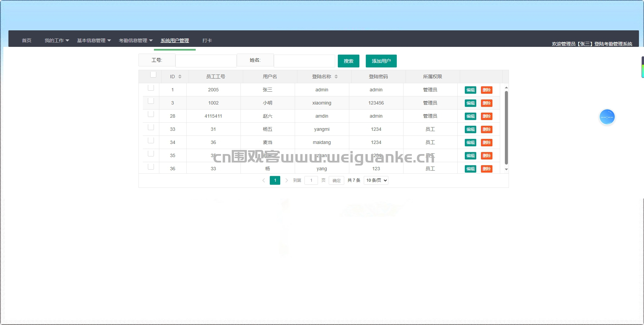Click the cell with employee number 4115411
This screenshot has width=644, height=325.
[213, 116]
